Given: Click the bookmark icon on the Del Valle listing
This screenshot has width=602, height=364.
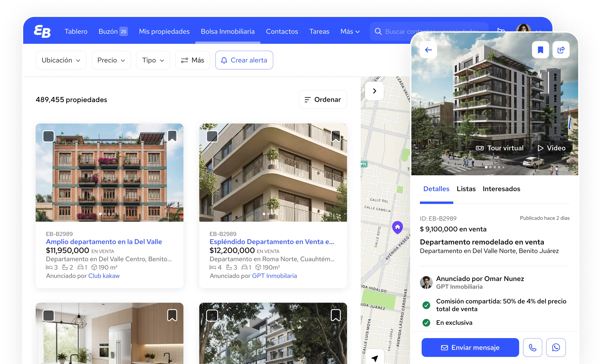Looking at the screenshot, I should [x=172, y=136].
